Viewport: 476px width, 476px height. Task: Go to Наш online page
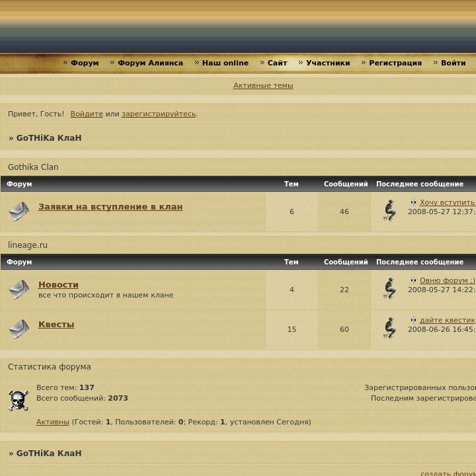tap(225, 63)
